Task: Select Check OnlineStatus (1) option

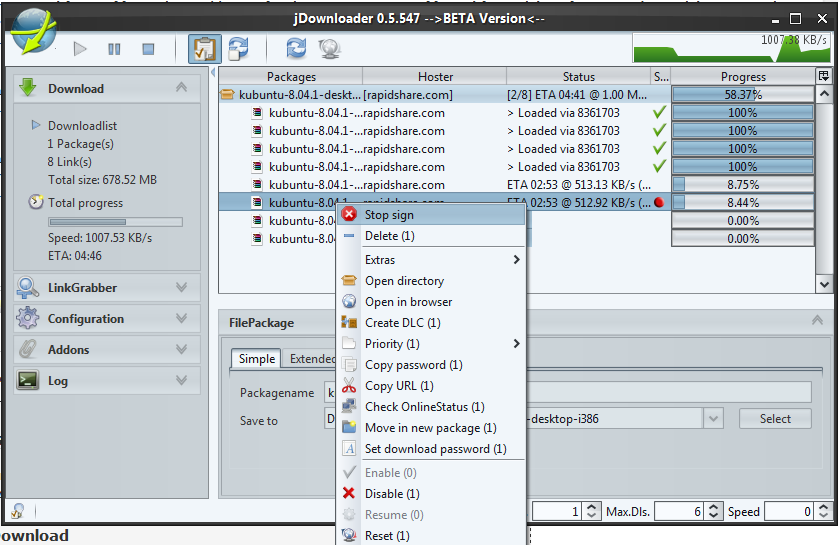Action: click(x=424, y=407)
